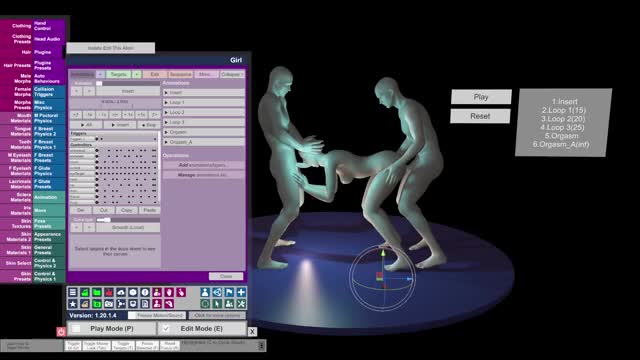640x360 pixels.
Task: Click the green open-scene icon
Action: coord(84,292)
